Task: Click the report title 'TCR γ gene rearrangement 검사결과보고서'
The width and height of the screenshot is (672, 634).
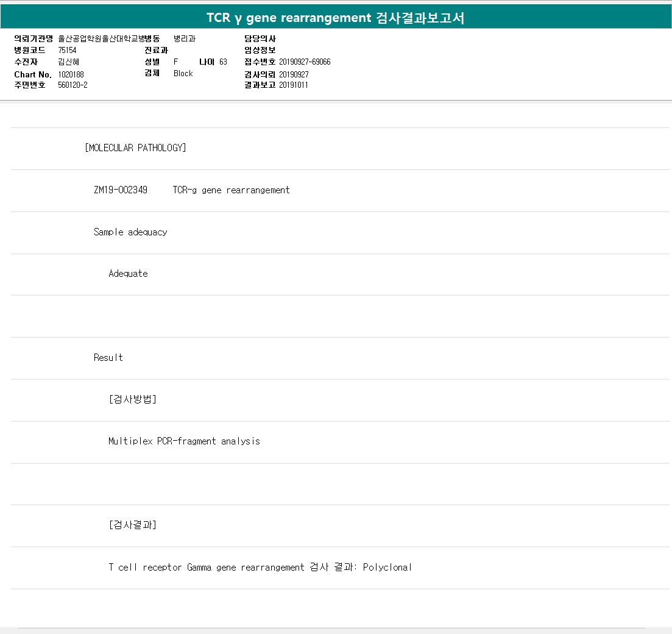Action: [336, 18]
